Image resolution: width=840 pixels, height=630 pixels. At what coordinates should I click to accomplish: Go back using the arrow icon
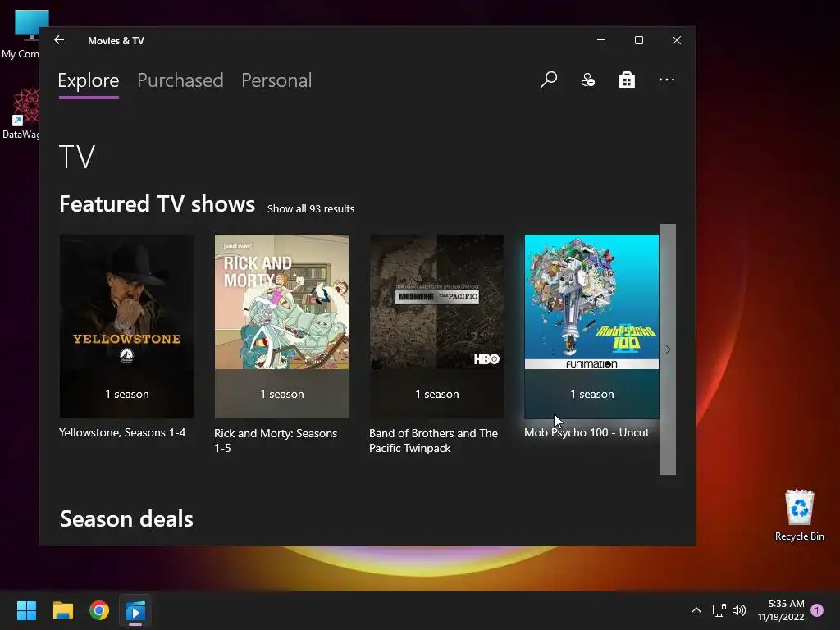point(59,40)
